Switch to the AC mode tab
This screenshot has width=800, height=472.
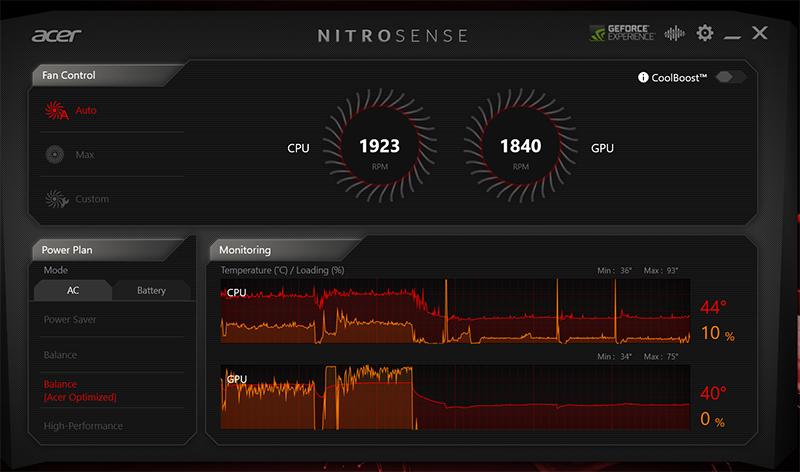tap(72, 290)
